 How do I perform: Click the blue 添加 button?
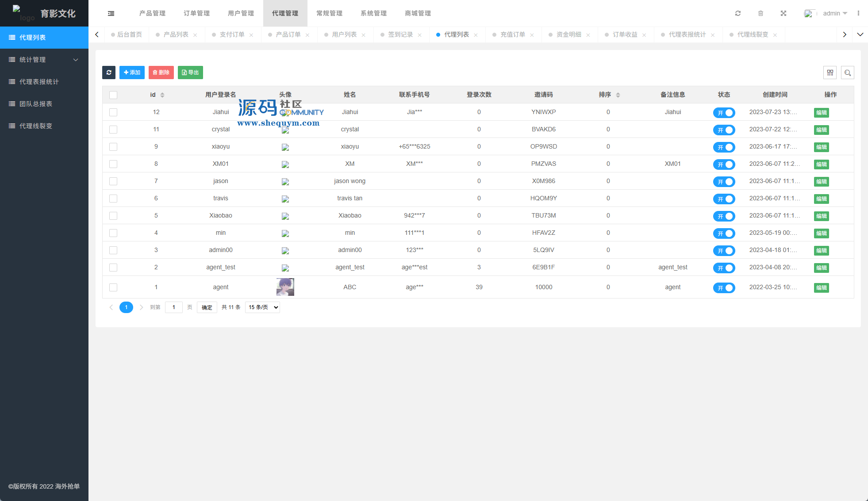pyautogui.click(x=132, y=73)
